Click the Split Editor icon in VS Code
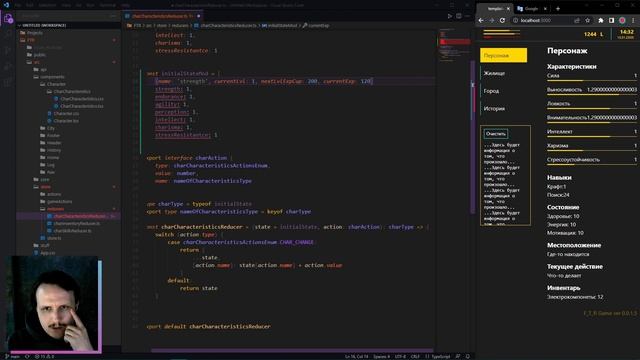The width and height of the screenshot is (640, 360). pos(459,16)
